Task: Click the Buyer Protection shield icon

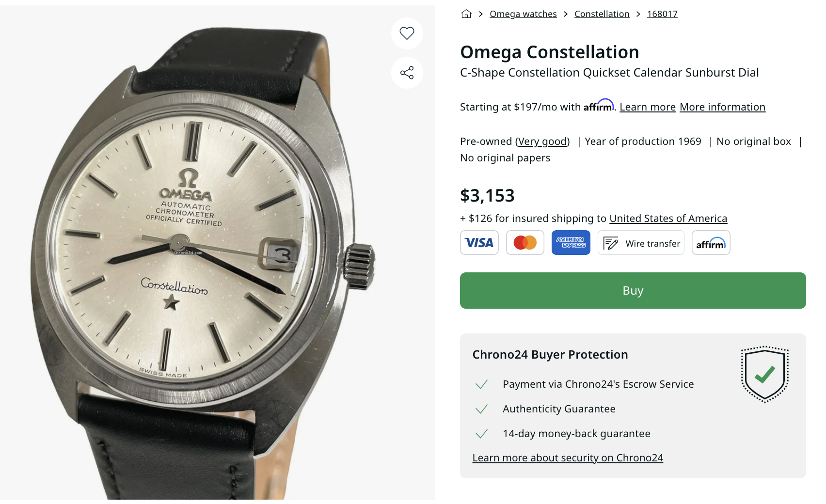Action: [x=764, y=374]
